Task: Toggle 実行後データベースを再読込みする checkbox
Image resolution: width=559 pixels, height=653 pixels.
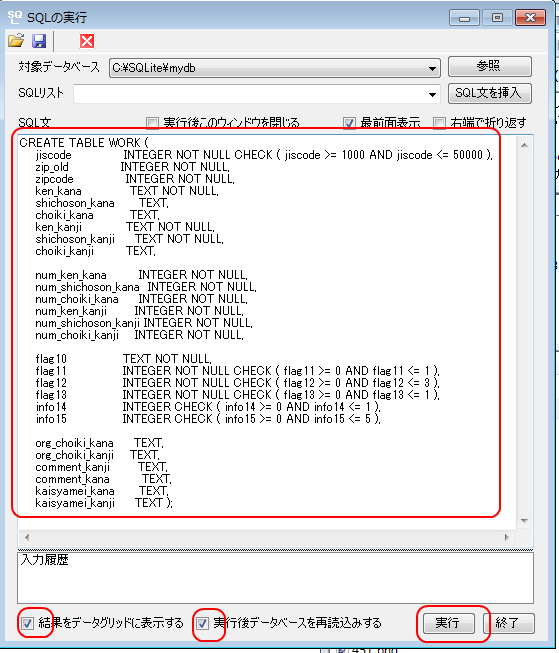Action: point(202,623)
